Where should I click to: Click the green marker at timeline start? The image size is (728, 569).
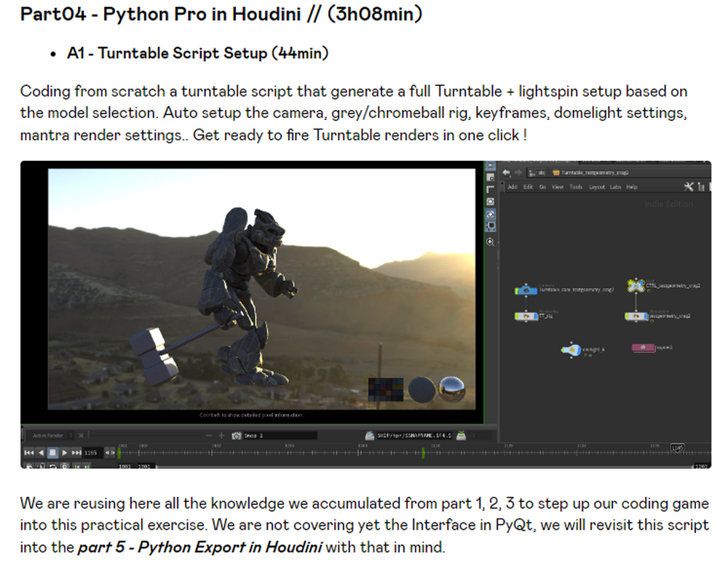click(119, 453)
